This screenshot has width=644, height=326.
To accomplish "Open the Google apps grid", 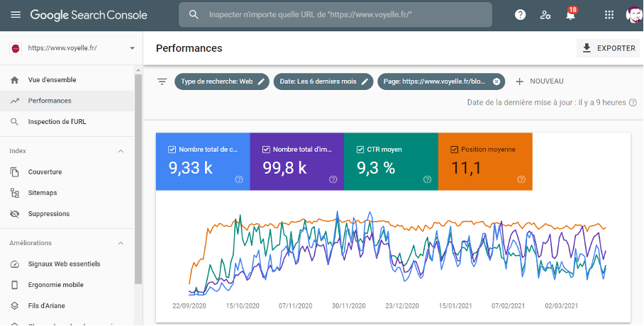I will click(x=609, y=14).
